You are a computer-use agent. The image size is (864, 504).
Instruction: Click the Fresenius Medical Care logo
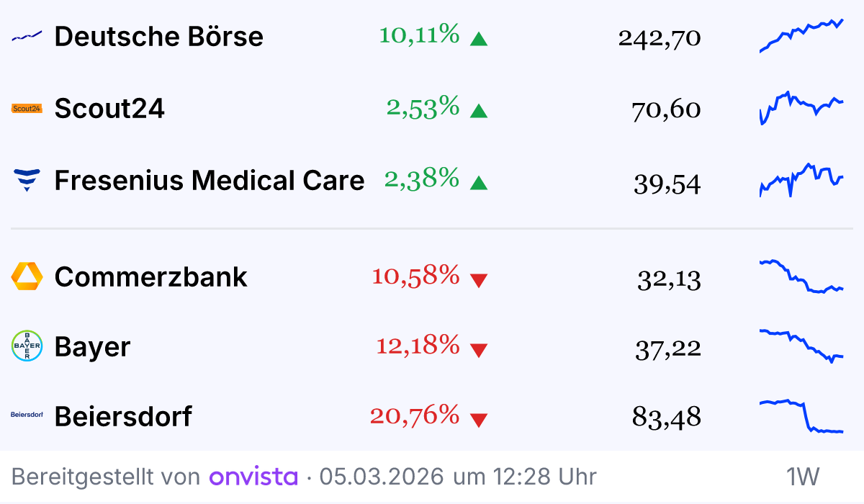click(27, 180)
